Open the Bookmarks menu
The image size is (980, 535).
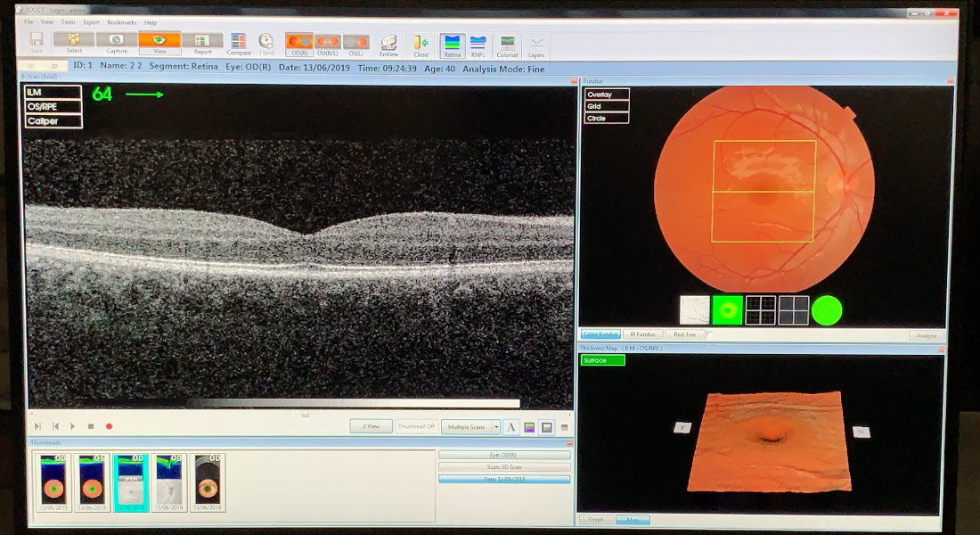122,22
